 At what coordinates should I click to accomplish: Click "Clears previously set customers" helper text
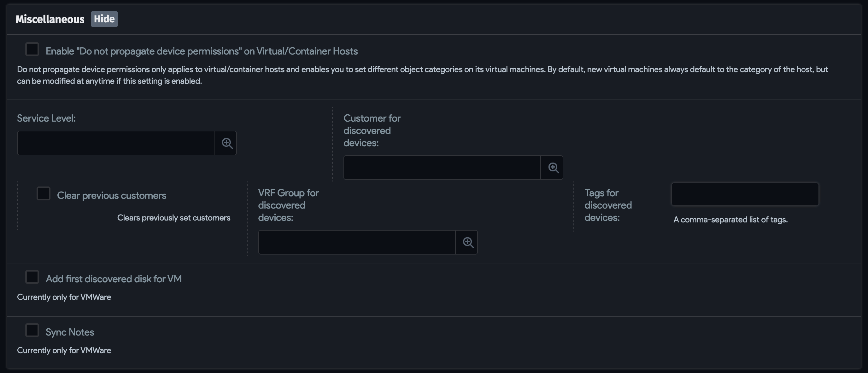tap(173, 217)
